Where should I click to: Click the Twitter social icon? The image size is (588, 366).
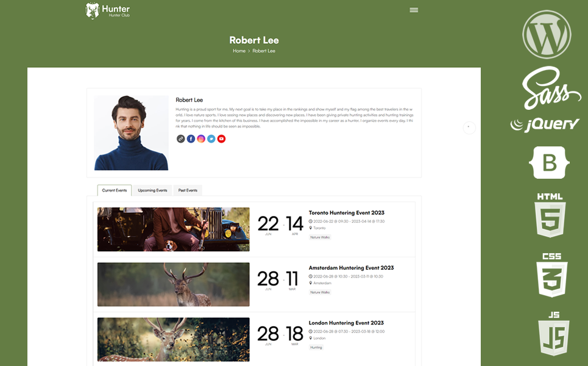click(211, 139)
